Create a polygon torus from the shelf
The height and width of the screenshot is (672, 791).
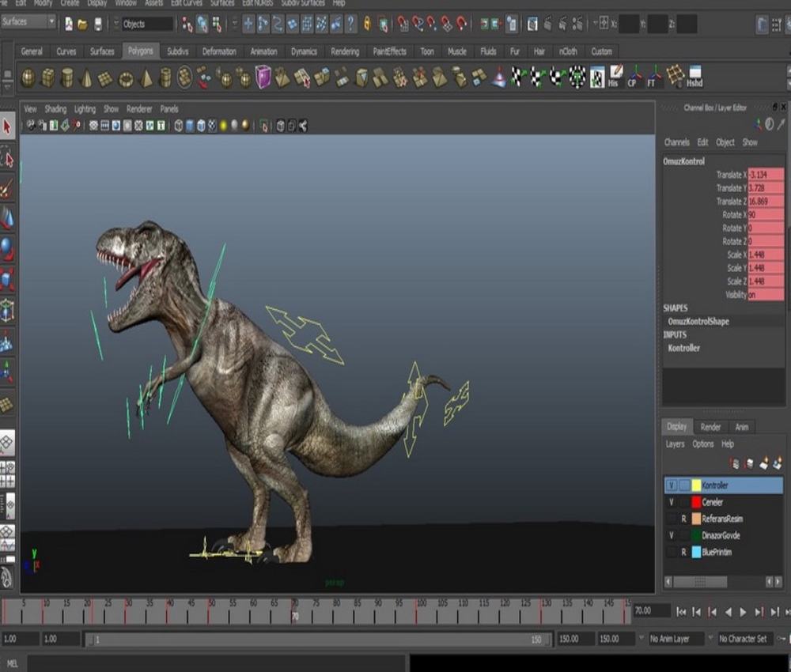tap(126, 78)
